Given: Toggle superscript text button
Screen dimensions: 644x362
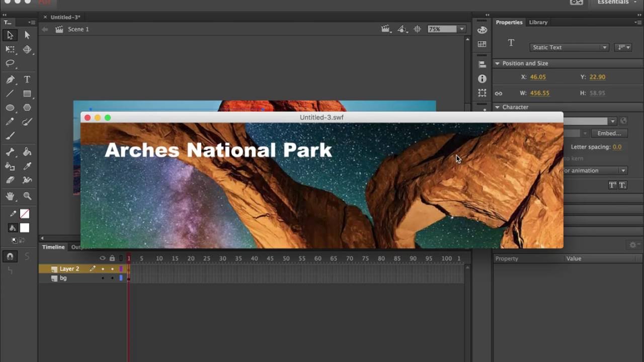Looking at the screenshot, I should tap(612, 185).
